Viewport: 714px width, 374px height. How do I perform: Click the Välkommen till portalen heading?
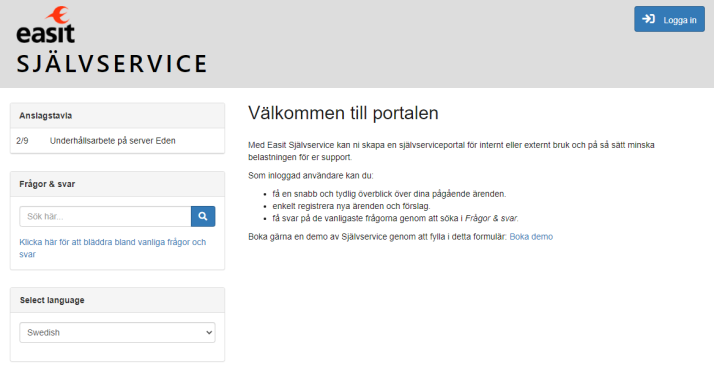(343, 113)
